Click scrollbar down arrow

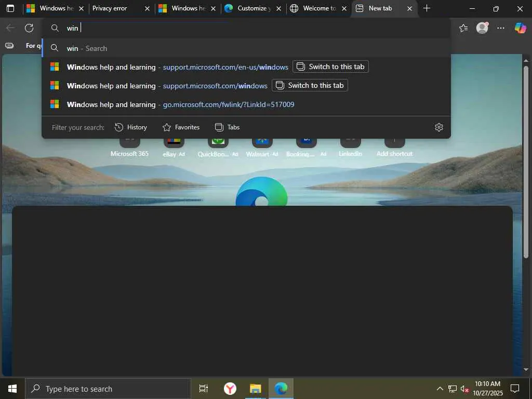[x=526, y=369]
